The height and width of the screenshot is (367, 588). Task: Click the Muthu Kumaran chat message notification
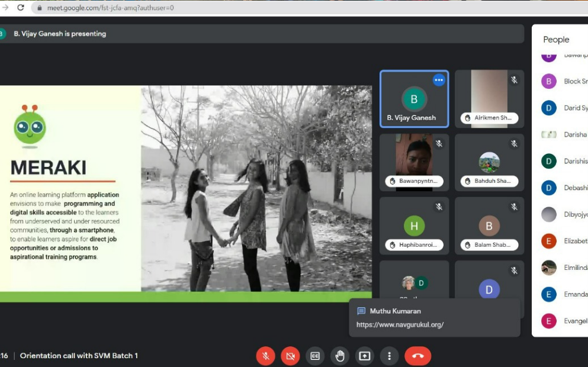[x=395, y=311]
